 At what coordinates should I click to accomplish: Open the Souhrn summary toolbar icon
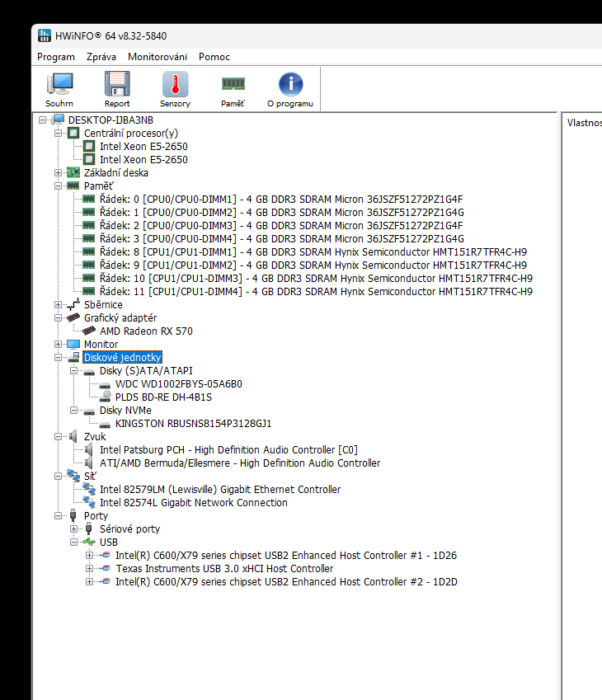pyautogui.click(x=59, y=84)
